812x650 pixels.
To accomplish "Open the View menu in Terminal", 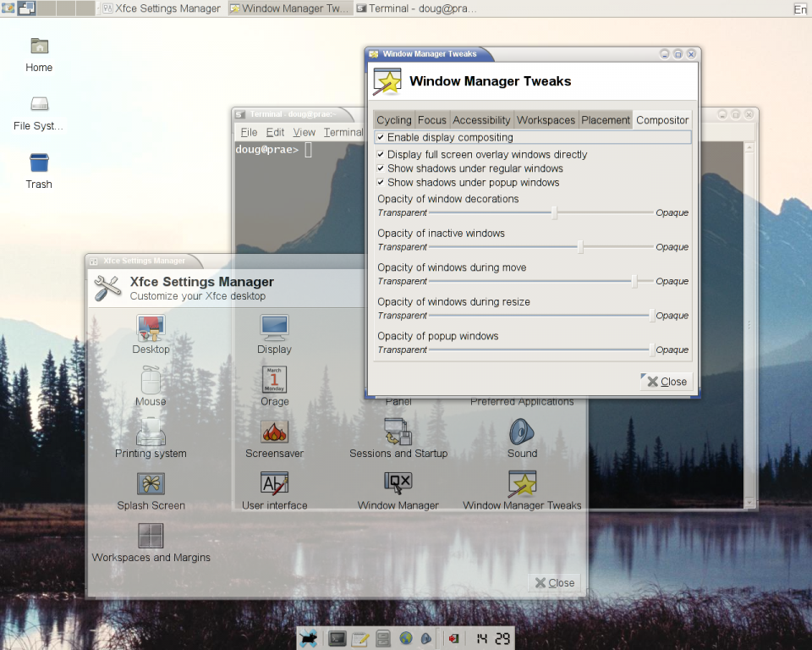I will (304, 132).
